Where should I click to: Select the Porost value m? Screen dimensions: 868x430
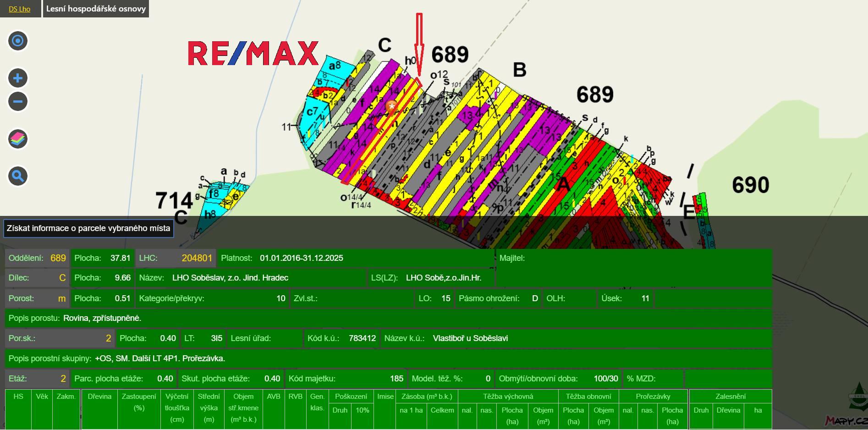point(62,298)
